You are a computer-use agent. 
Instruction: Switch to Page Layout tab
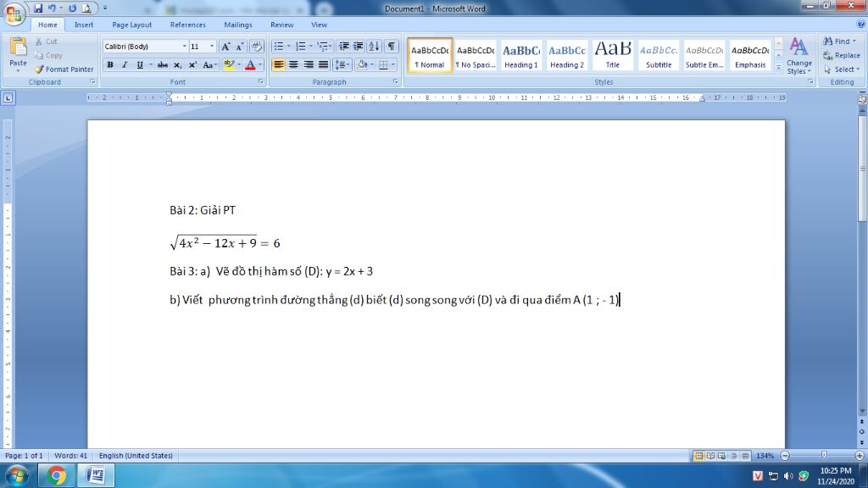(131, 25)
